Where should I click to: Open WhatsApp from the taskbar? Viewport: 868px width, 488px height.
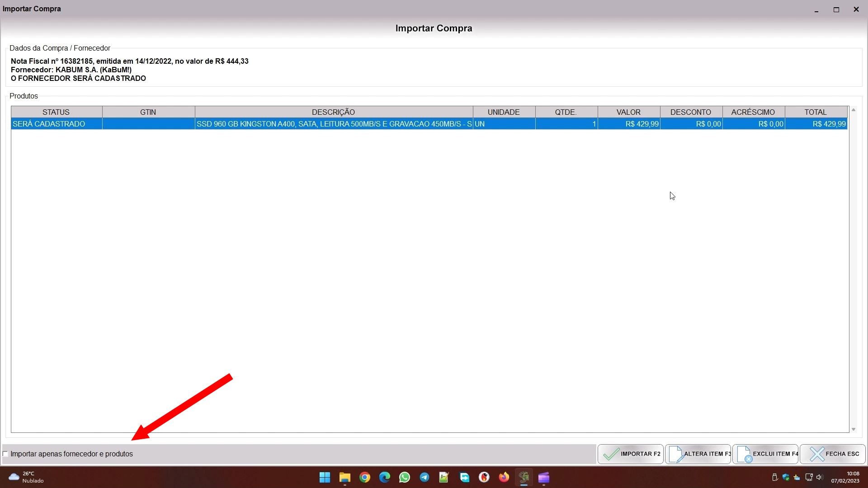coord(405,478)
